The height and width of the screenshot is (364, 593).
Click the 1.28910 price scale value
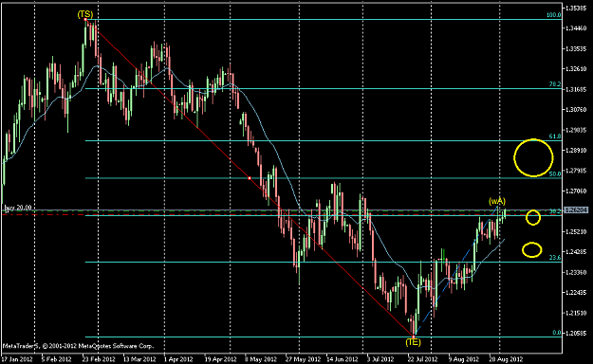click(576, 151)
